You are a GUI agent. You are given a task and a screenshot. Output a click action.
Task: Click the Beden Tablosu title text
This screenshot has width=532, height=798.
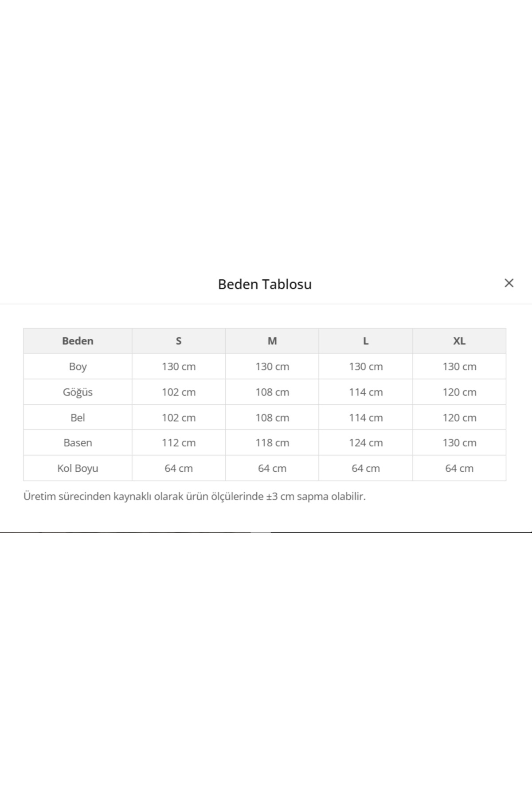pyautogui.click(x=265, y=284)
